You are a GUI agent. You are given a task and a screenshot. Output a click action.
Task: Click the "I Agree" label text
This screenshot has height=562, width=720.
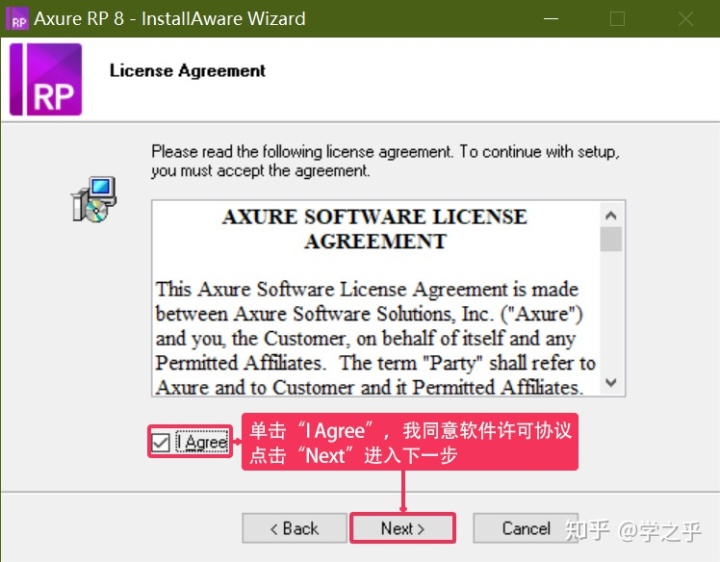(203, 442)
